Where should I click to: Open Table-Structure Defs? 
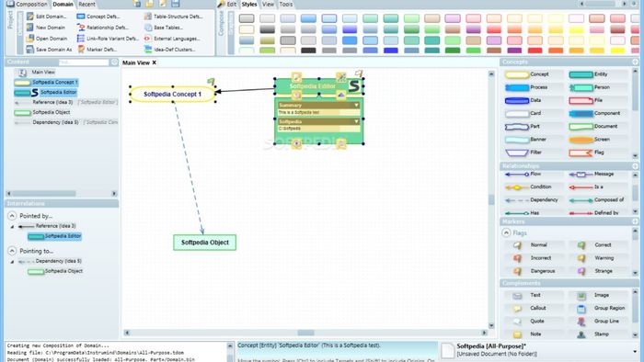[x=173, y=17]
